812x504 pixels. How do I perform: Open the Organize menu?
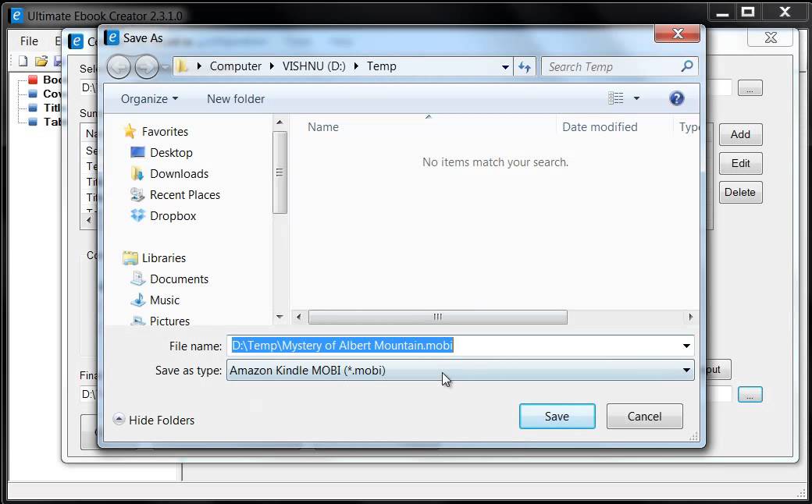coord(149,99)
